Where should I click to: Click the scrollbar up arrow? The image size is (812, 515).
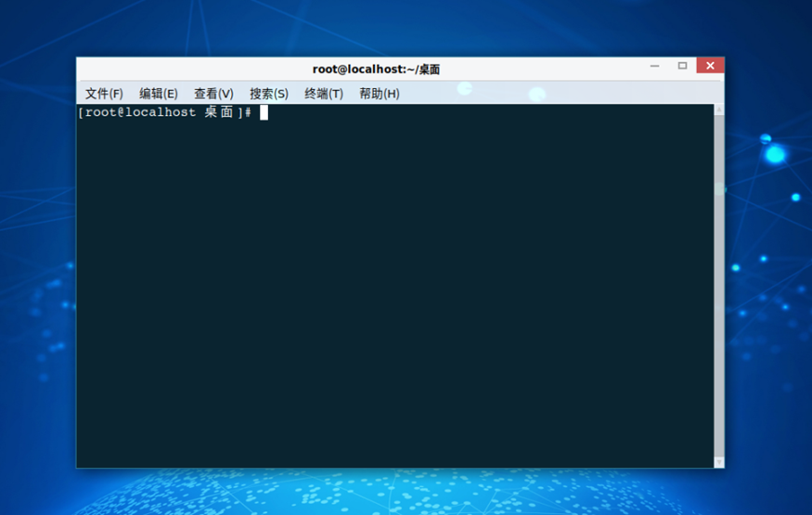(719, 109)
